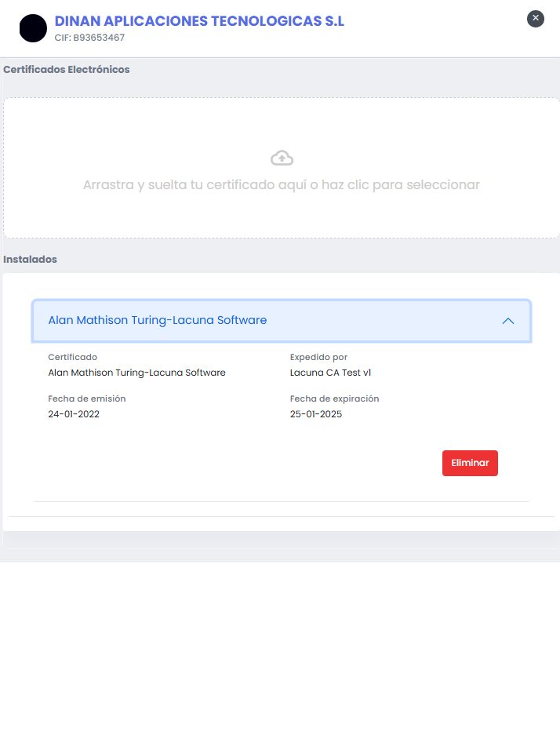This screenshot has width=560, height=746.
Task: Select the expiration date 25-01-2025
Action: (315, 414)
